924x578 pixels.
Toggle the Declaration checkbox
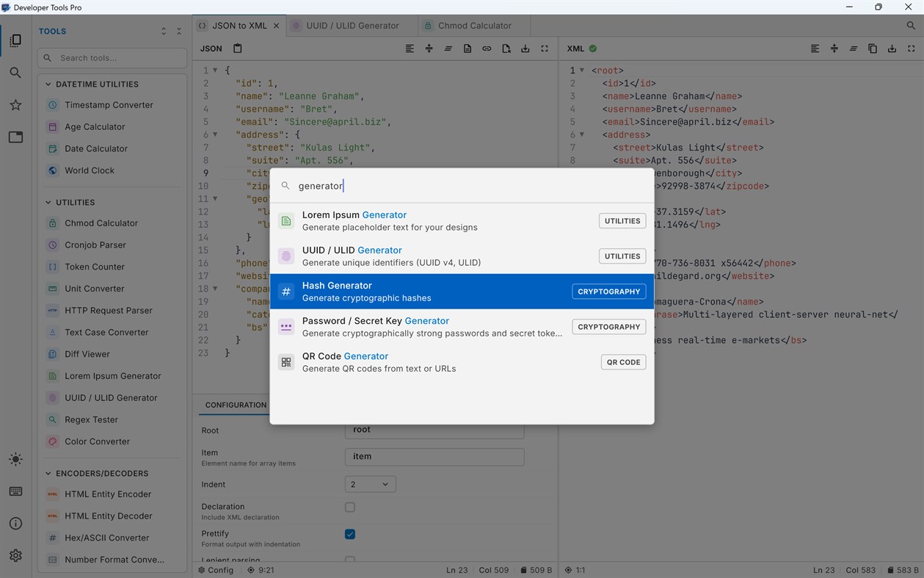point(350,507)
